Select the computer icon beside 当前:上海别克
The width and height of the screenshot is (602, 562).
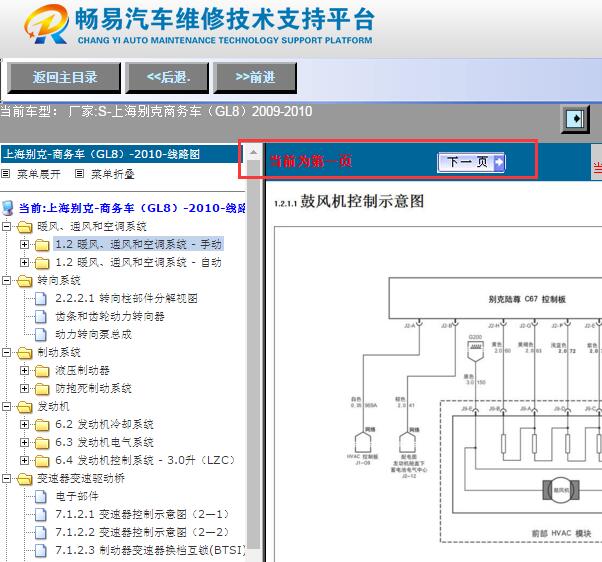(7, 208)
